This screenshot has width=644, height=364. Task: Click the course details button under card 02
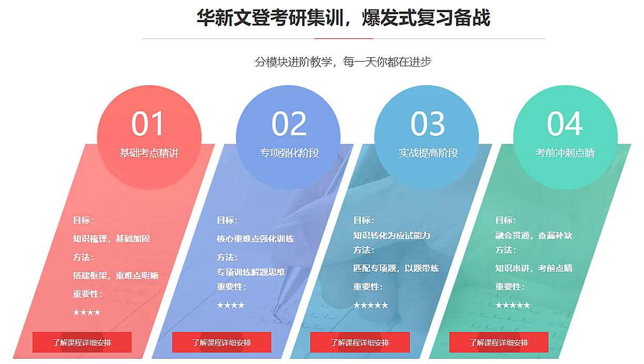(x=222, y=342)
